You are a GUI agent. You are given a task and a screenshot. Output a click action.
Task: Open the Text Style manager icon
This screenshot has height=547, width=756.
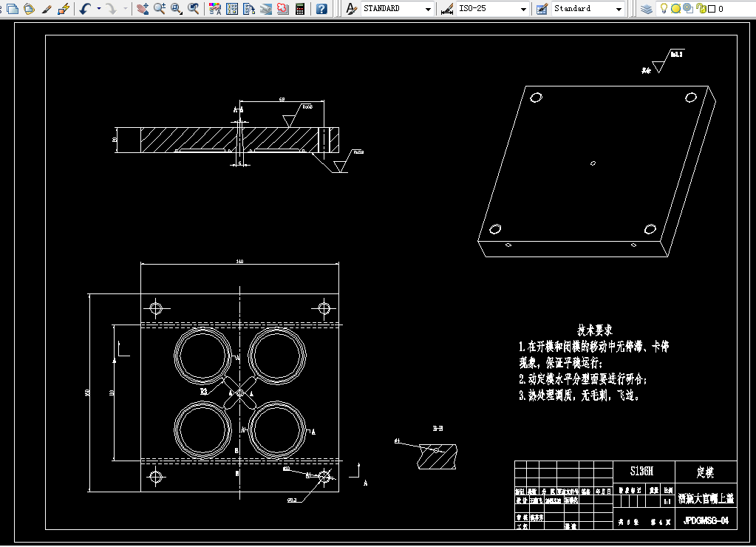click(x=352, y=9)
